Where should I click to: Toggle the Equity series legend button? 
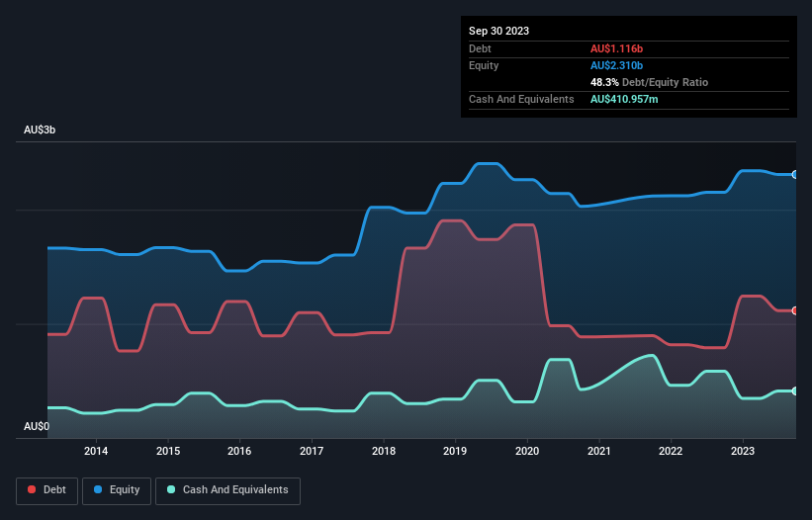(x=117, y=490)
